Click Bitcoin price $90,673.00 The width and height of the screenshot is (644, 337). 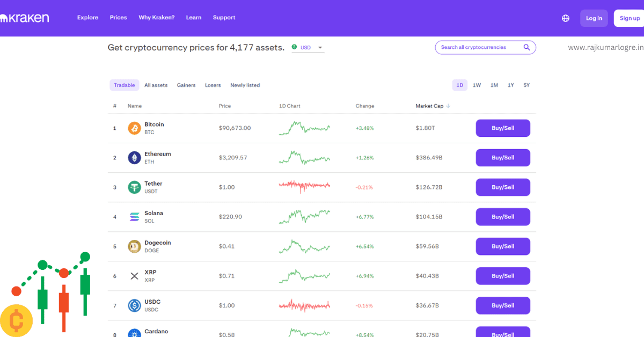(235, 128)
